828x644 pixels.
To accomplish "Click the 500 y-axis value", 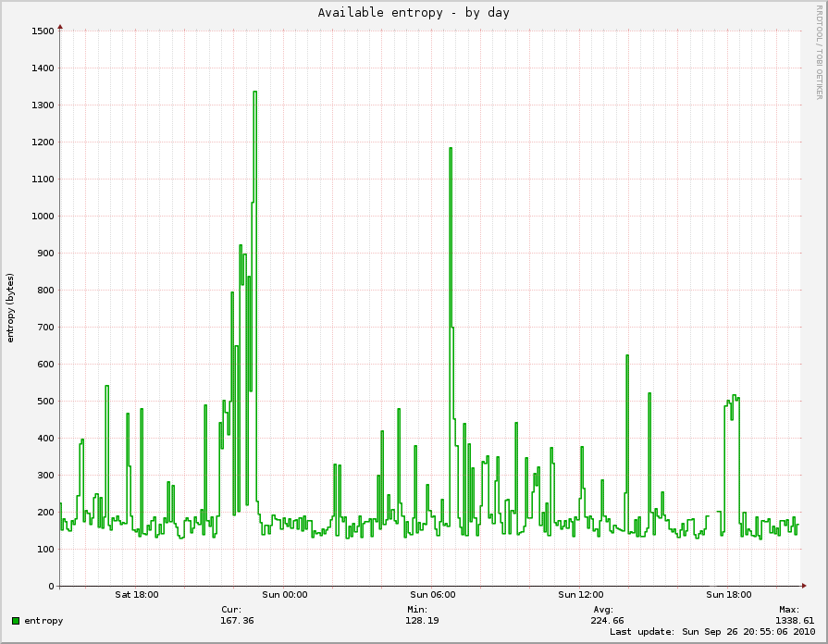I will pyautogui.click(x=45, y=401).
